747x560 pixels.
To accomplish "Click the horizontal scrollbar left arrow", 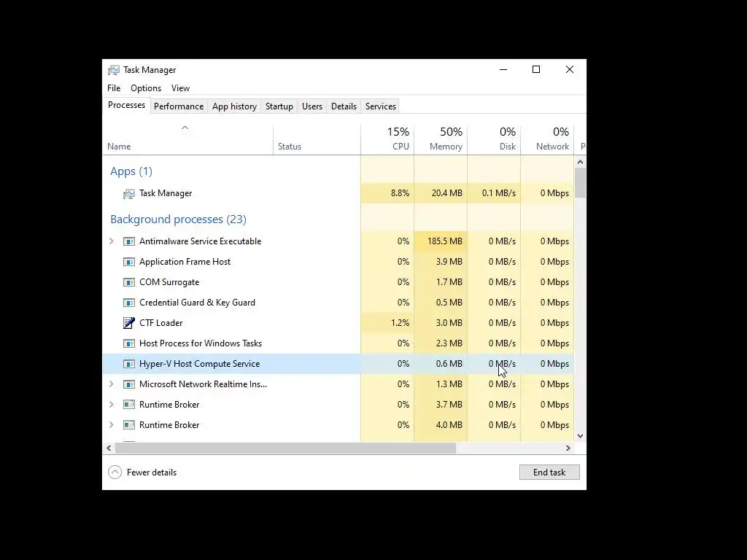I will tap(109, 448).
